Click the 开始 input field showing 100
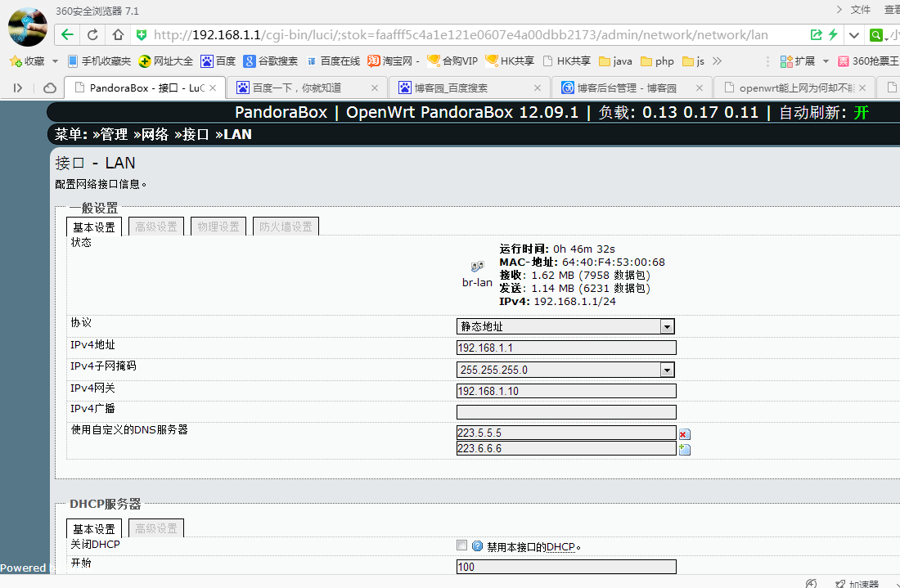The width and height of the screenshot is (900, 588). pos(566,567)
